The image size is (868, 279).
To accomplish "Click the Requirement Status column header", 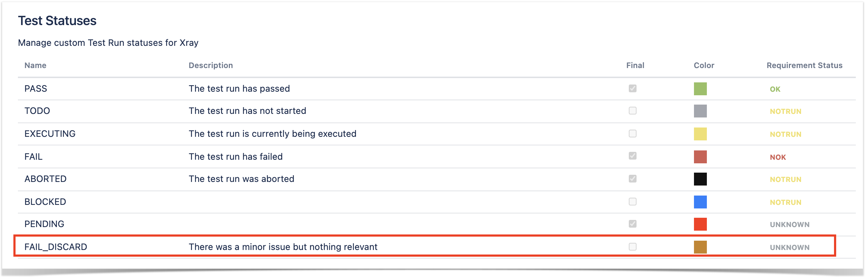I will [805, 65].
